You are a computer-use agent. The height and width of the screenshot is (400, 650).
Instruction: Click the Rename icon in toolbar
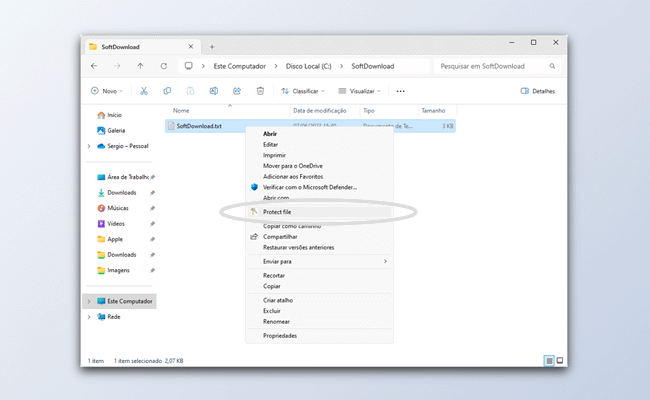213,91
